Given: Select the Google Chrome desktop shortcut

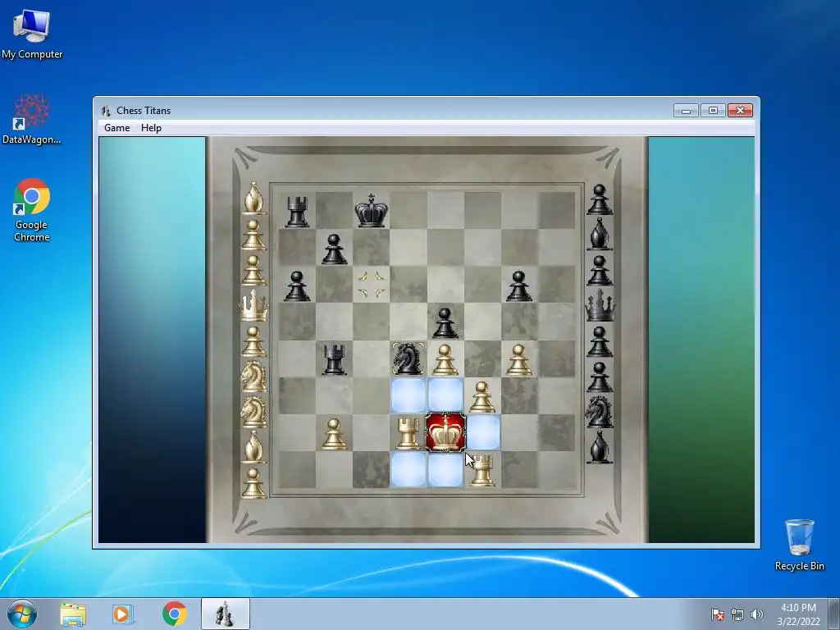Looking at the screenshot, I should (x=32, y=210).
